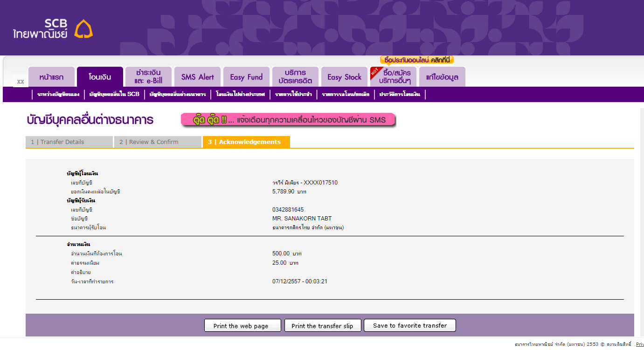This screenshot has width=644, height=350.
Task: Click the transfer amount 500.00 value
Action: click(x=287, y=254)
